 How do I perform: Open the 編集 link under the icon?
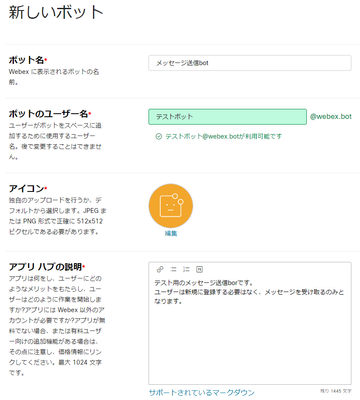click(x=171, y=233)
